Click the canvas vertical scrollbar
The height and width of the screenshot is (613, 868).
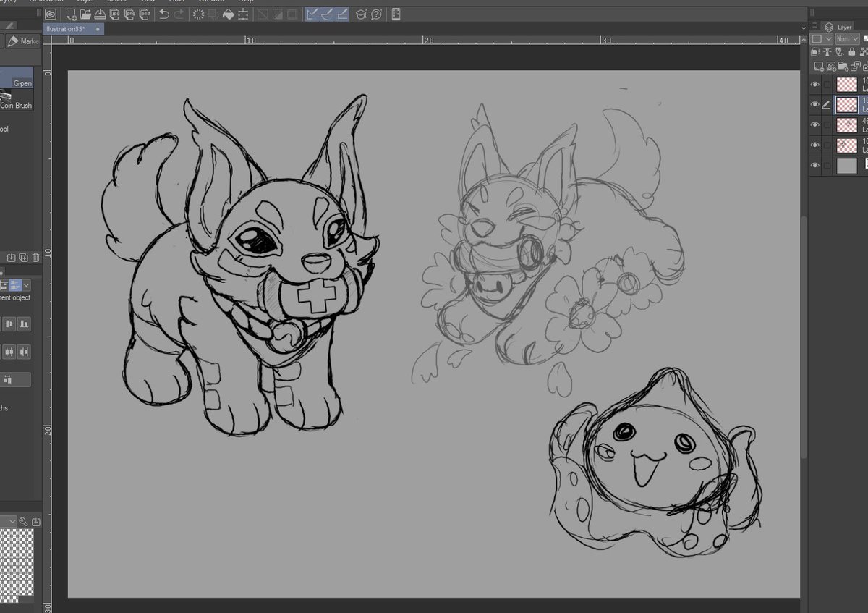[x=804, y=337]
